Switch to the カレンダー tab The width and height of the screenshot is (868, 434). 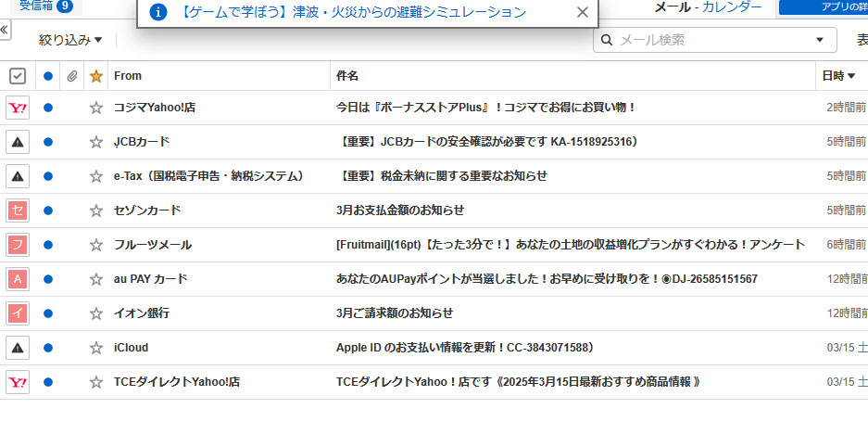(x=732, y=7)
